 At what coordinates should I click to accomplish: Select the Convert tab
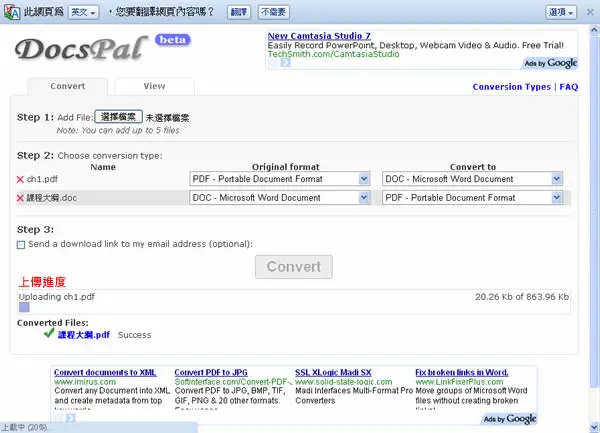click(68, 86)
